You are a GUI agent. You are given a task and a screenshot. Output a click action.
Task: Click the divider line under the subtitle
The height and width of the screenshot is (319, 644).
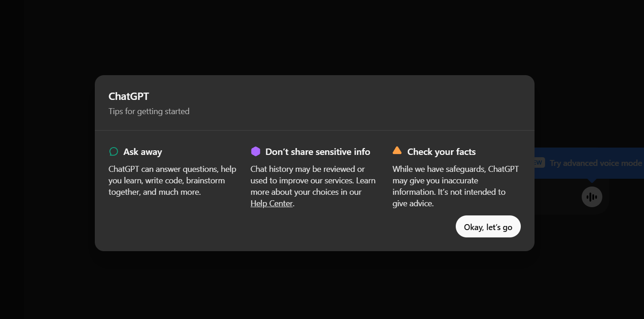tap(314, 131)
